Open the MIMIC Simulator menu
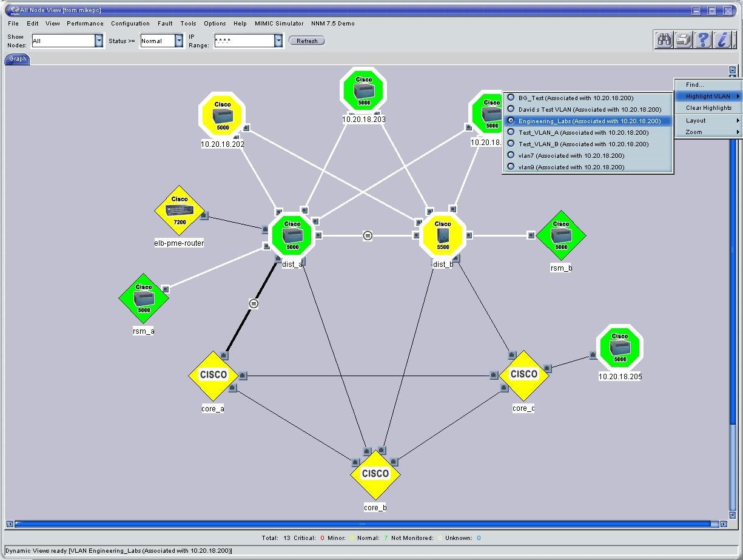743x560 pixels. [x=278, y=23]
